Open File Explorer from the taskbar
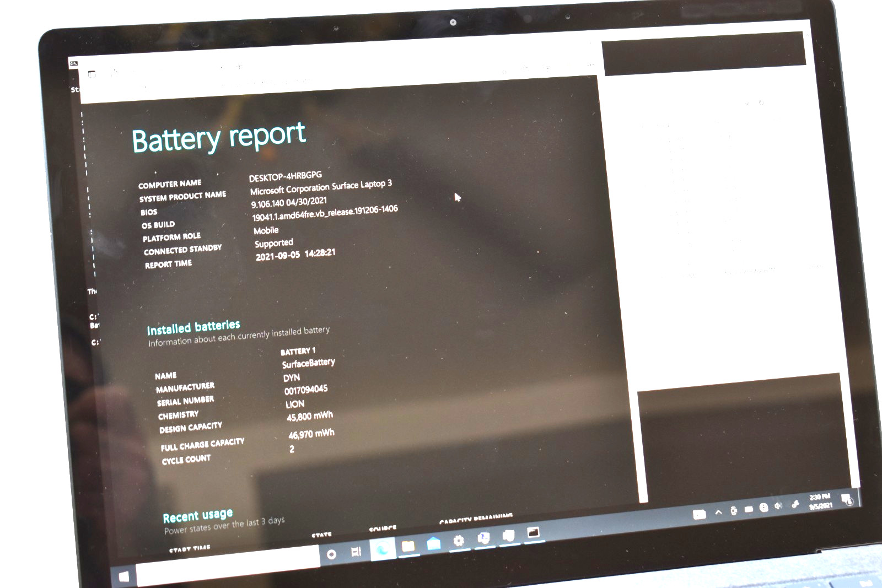The width and height of the screenshot is (882, 588). tap(408, 546)
